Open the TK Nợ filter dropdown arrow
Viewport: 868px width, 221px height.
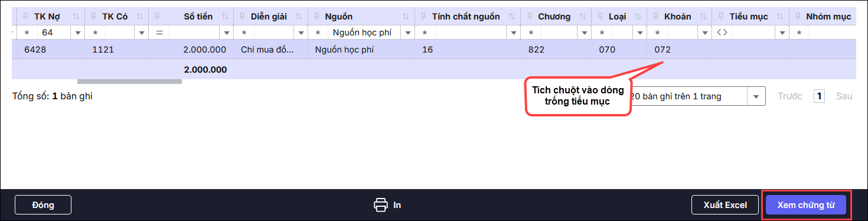pos(77,32)
